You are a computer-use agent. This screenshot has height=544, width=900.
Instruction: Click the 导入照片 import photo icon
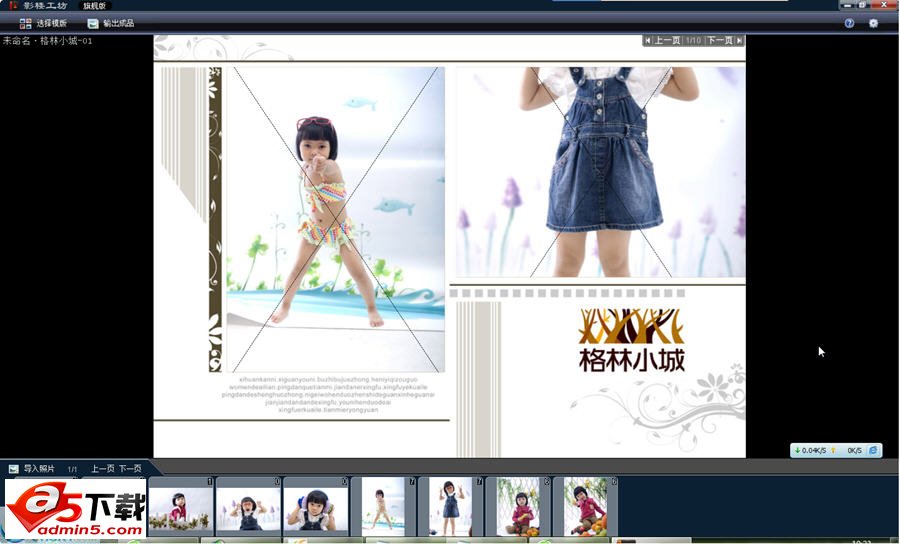pos(14,468)
